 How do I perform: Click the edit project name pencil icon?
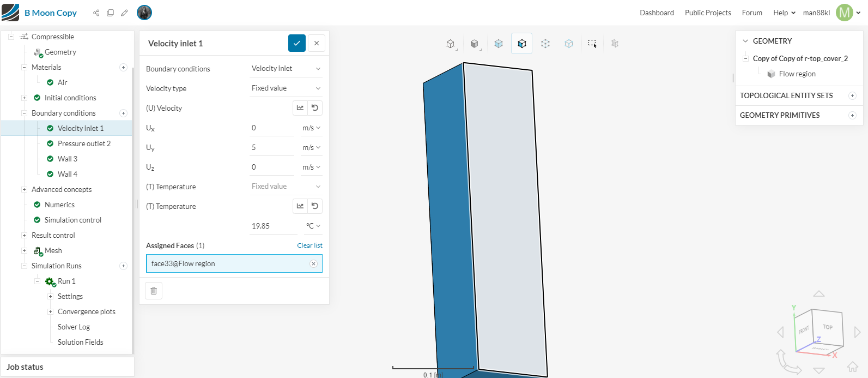tap(124, 13)
